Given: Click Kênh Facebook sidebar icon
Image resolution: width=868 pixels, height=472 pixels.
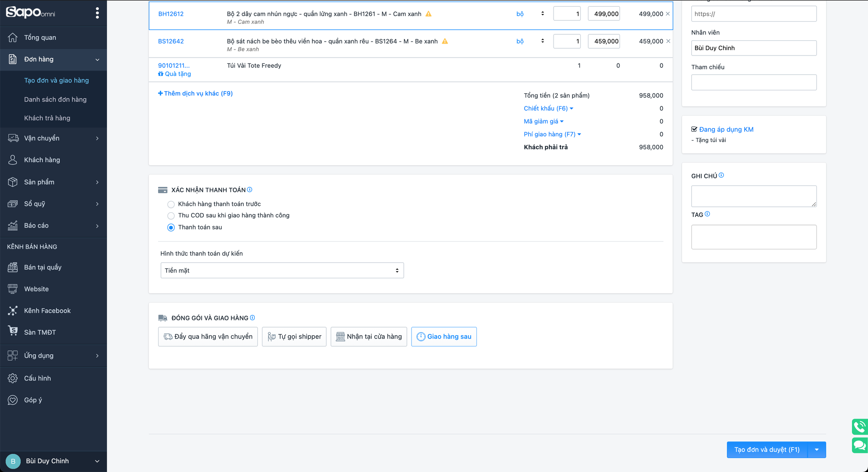Looking at the screenshot, I should 13,311.
